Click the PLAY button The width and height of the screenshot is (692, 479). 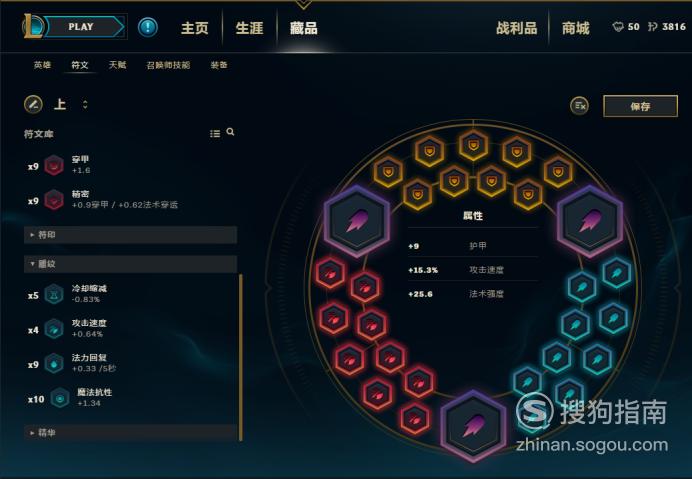(x=83, y=27)
